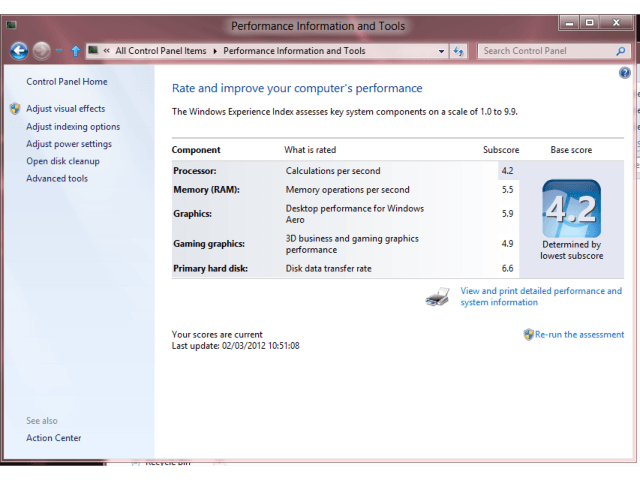Screen dimensions: 640x480
Task: View and print detailed performance information
Action: 541,296
